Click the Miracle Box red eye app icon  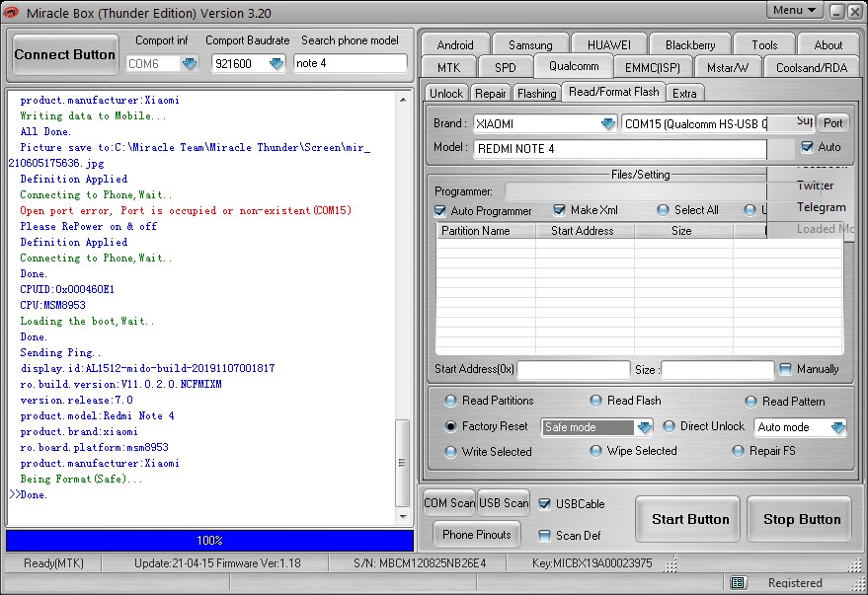click(11, 12)
